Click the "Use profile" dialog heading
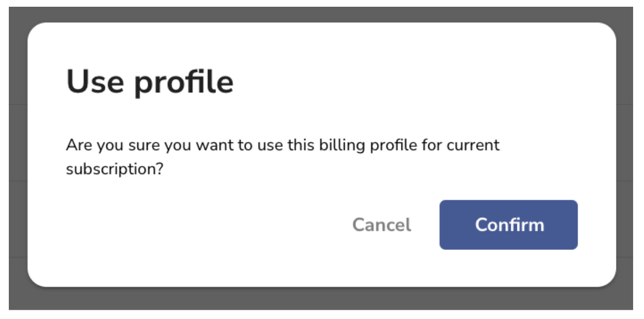 click(150, 82)
